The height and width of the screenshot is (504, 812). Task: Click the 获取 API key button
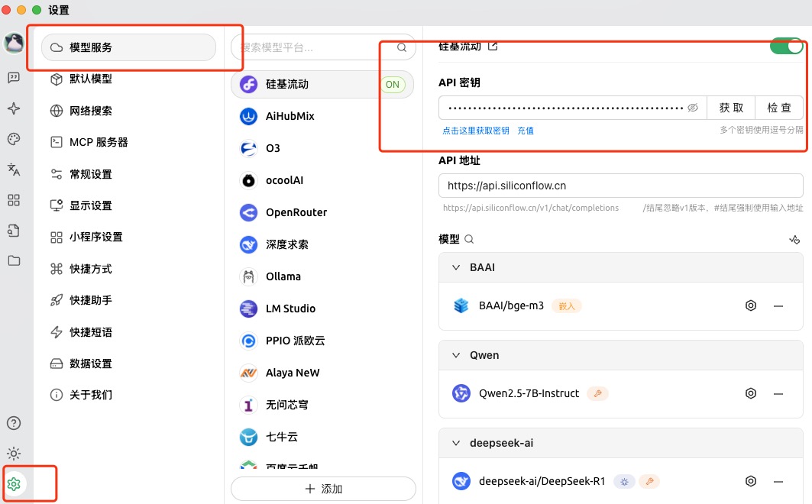pyautogui.click(x=731, y=108)
